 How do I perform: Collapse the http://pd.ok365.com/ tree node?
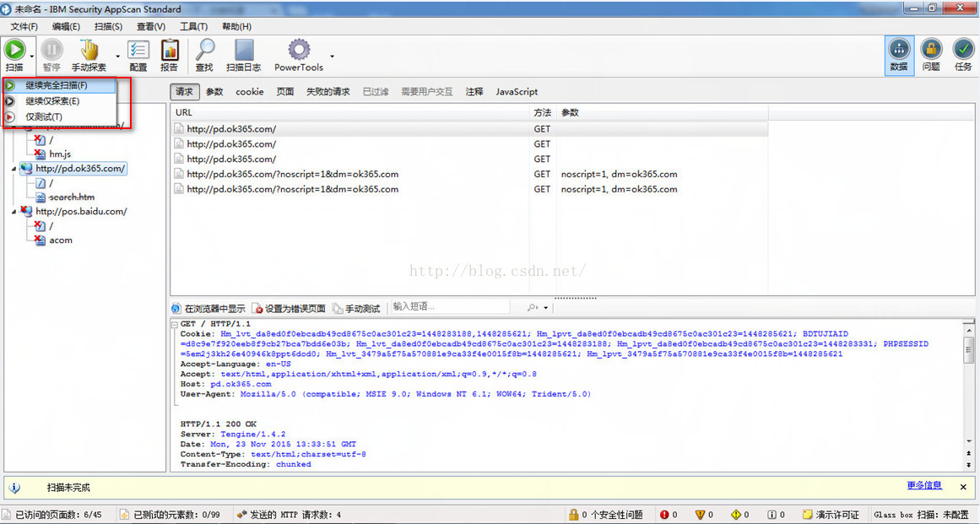click(14, 169)
